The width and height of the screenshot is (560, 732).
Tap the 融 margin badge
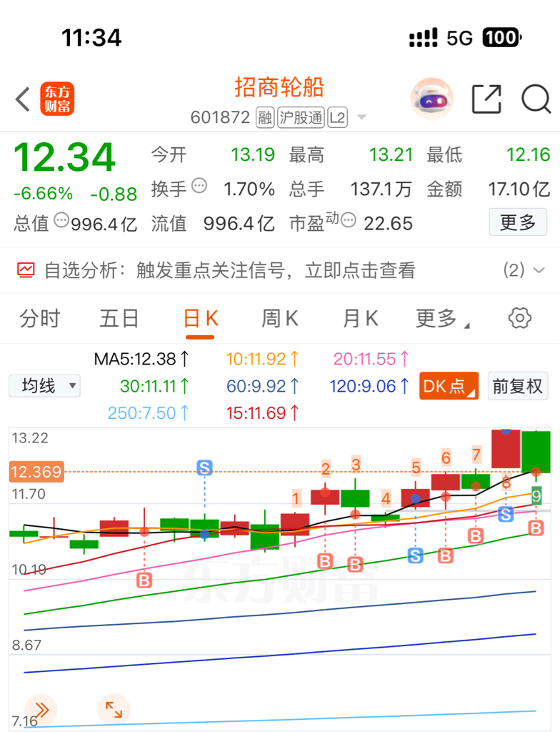pyautogui.click(x=265, y=118)
